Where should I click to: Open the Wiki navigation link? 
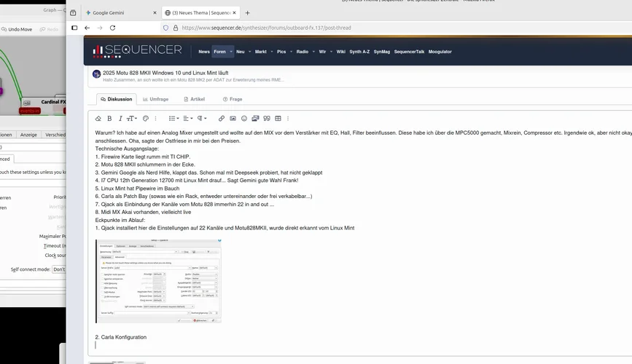coord(340,52)
